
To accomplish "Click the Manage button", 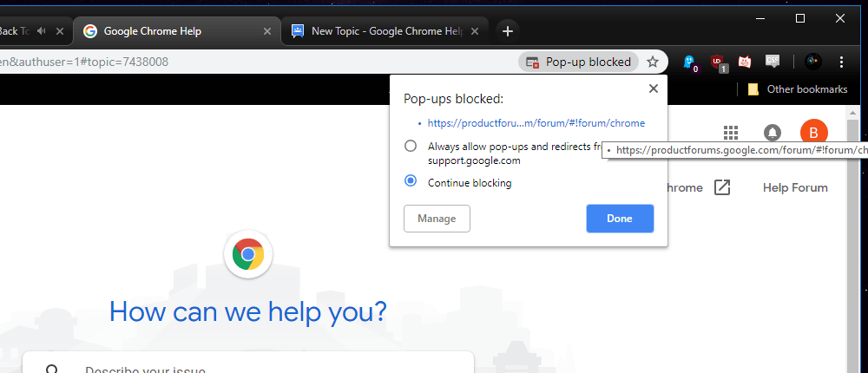I will (x=437, y=219).
